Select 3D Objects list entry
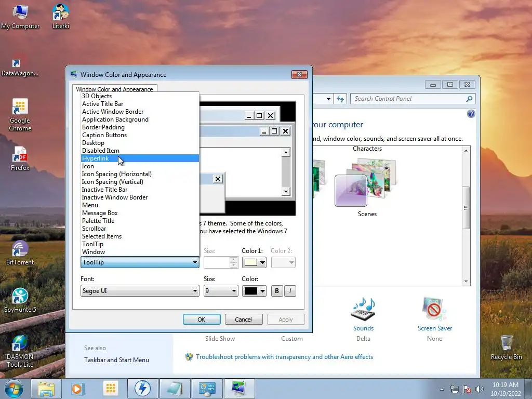 click(x=140, y=96)
